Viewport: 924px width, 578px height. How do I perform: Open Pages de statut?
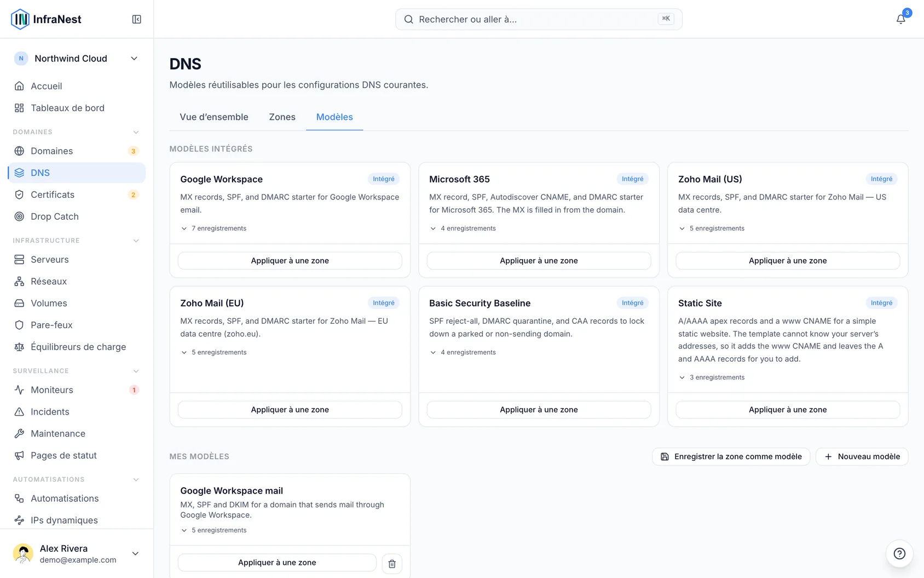coord(77,455)
